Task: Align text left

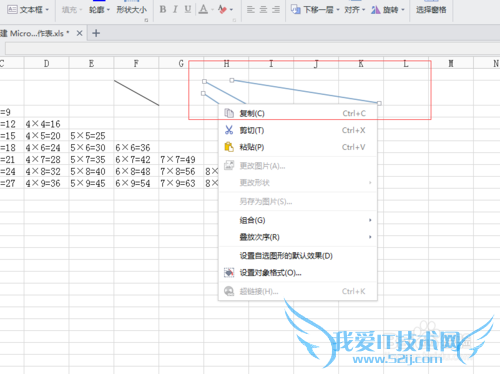Action: coord(251,10)
